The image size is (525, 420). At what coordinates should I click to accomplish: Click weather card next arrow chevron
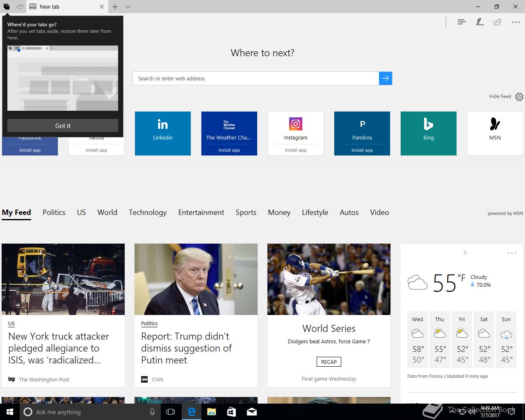point(465,253)
